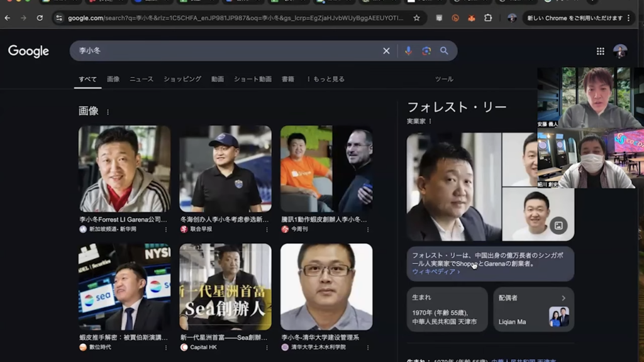Open more options for 數位時代 result
This screenshot has width=644, height=362.
[x=166, y=348]
